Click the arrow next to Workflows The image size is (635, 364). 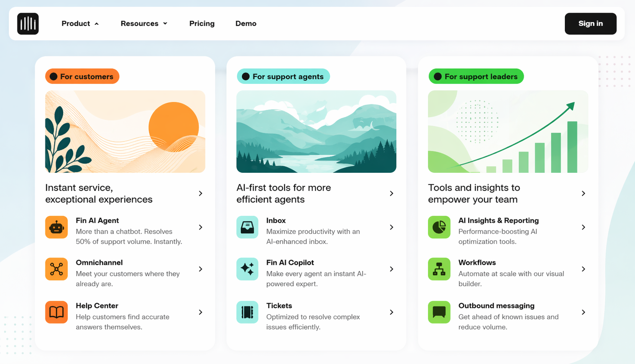pos(583,269)
